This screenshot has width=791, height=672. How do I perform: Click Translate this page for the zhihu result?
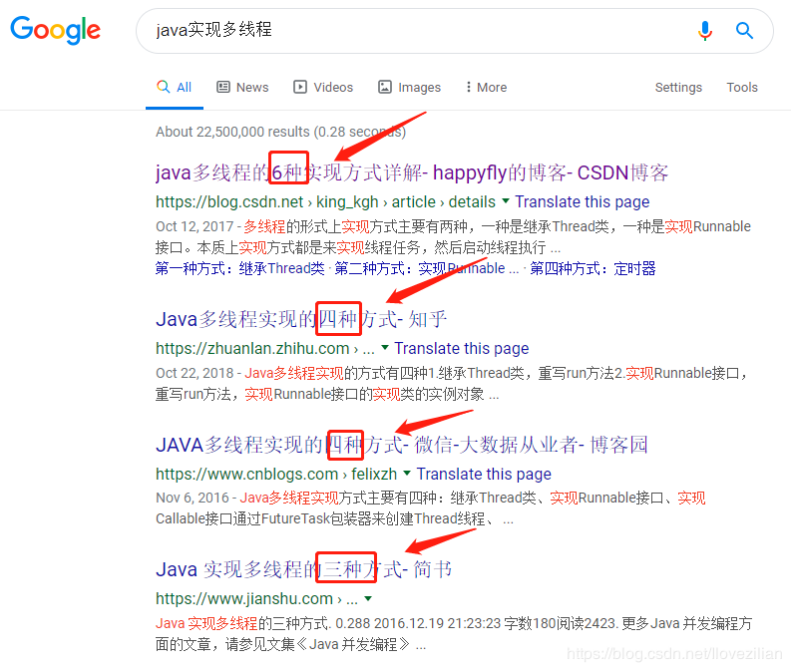coord(462,348)
